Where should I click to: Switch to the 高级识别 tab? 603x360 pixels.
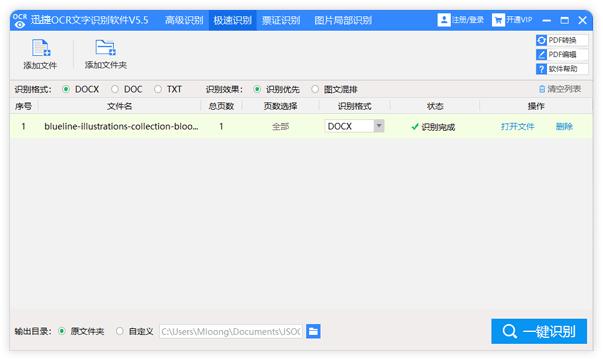tap(184, 20)
